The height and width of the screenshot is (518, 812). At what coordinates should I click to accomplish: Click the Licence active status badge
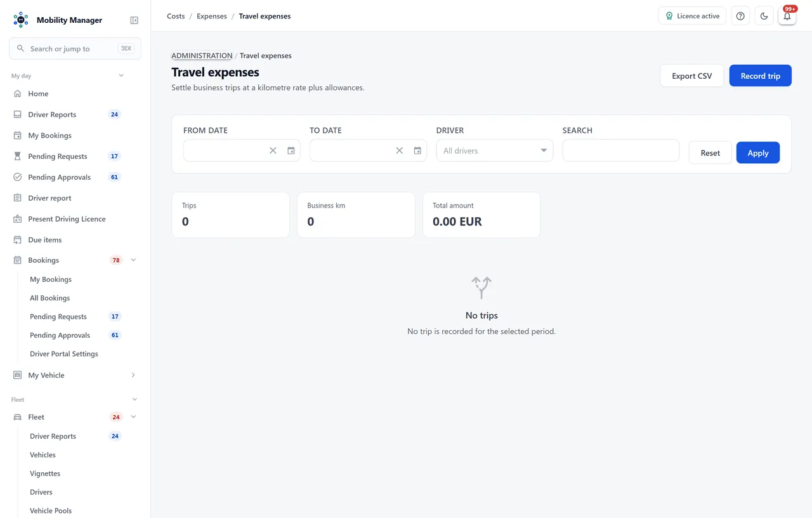pyautogui.click(x=692, y=16)
